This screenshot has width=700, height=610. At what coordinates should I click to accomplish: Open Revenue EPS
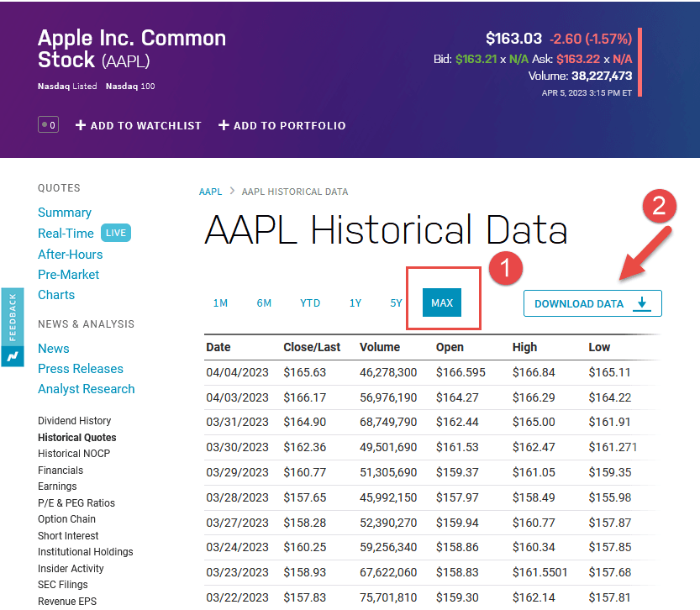67,601
